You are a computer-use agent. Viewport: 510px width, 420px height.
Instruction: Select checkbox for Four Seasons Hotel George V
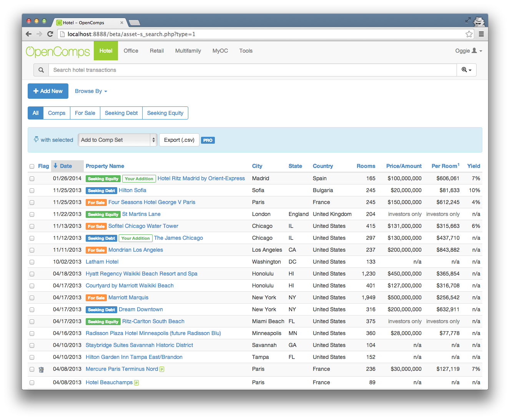32,203
